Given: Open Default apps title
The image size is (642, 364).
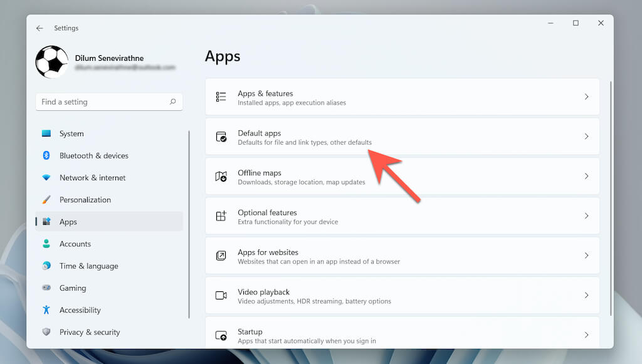Looking at the screenshot, I should pos(259,133).
